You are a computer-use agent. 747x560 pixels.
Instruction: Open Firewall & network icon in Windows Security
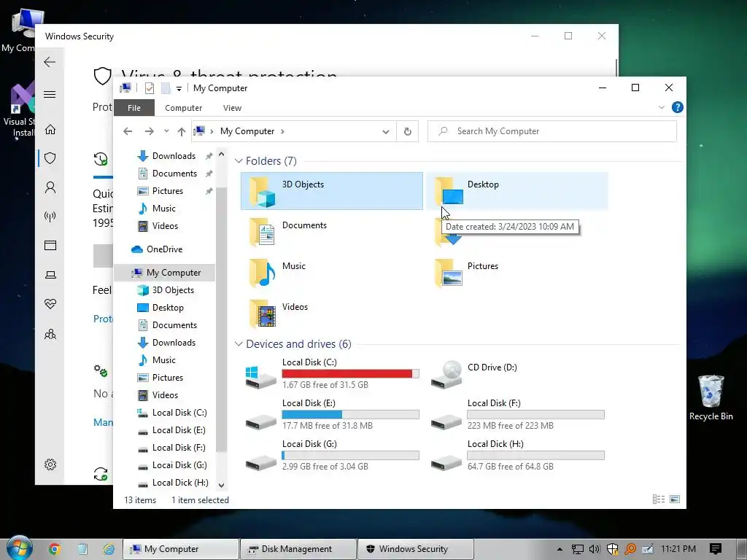point(50,217)
